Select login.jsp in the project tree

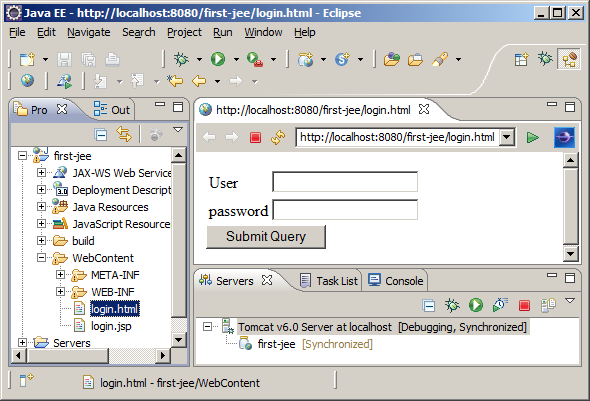111,326
